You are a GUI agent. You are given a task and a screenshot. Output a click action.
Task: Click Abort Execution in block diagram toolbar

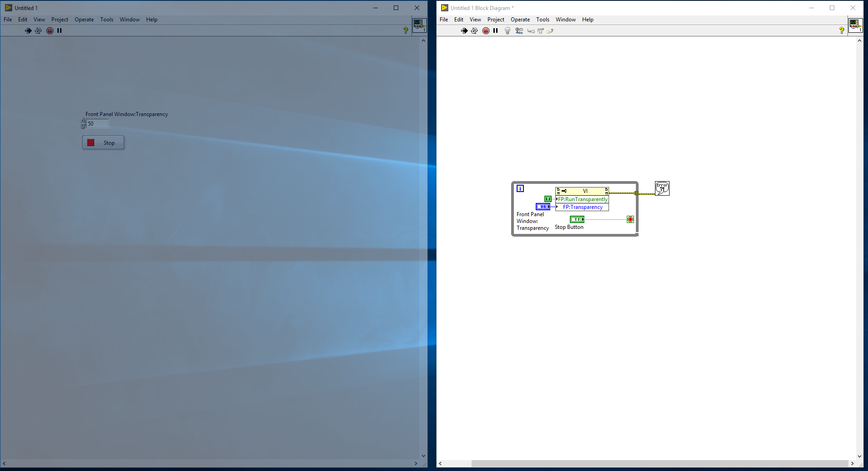pyautogui.click(x=486, y=31)
